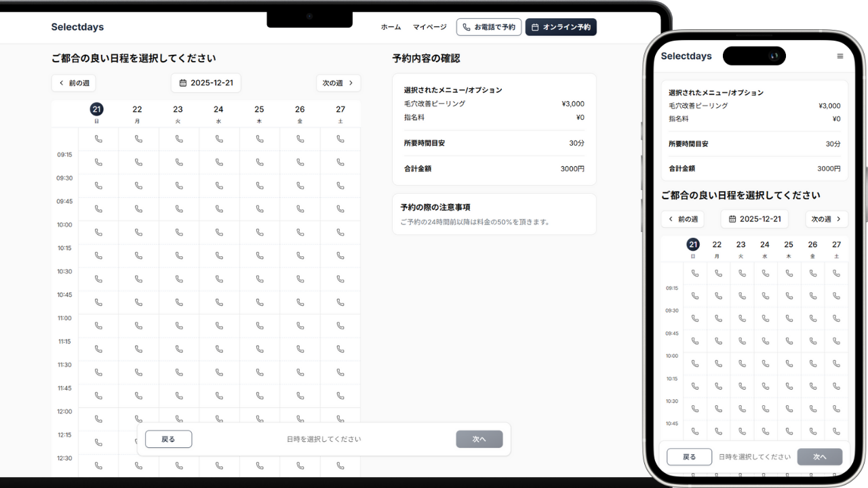
Task: Choose the 09:30 phone slot under Monday 22 on laptop
Action: tap(138, 186)
